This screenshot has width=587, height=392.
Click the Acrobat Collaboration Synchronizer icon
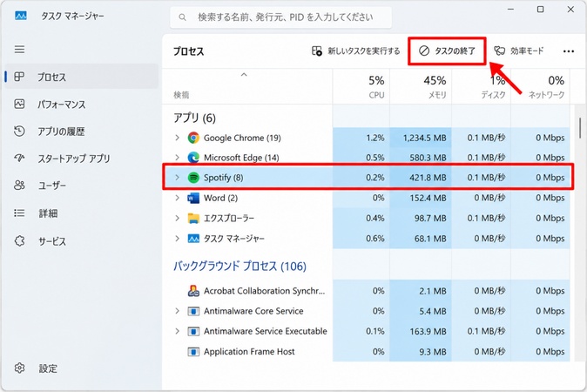[193, 291]
